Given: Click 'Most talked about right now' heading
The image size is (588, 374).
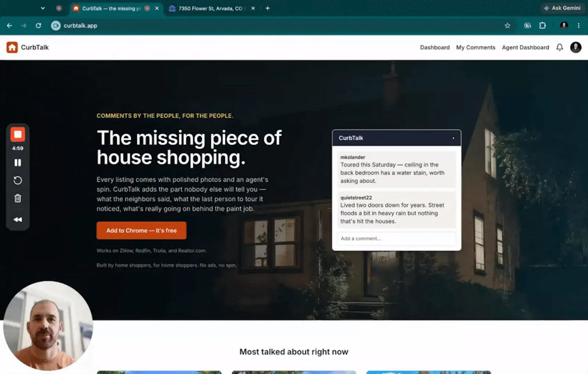Looking at the screenshot, I should [x=294, y=352].
